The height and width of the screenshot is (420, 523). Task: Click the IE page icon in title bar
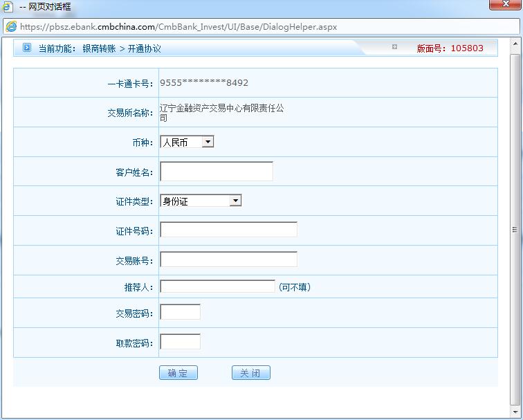[x=7, y=6]
